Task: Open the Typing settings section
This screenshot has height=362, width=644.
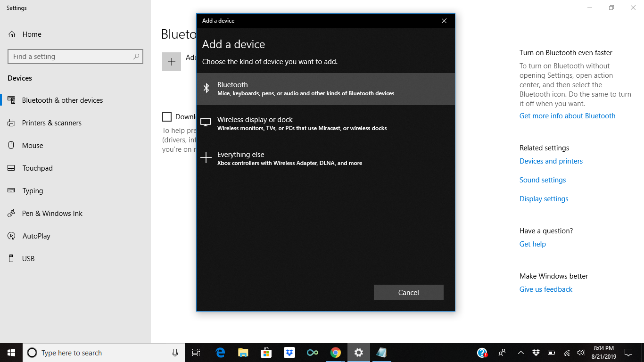Action: [x=32, y=191]
